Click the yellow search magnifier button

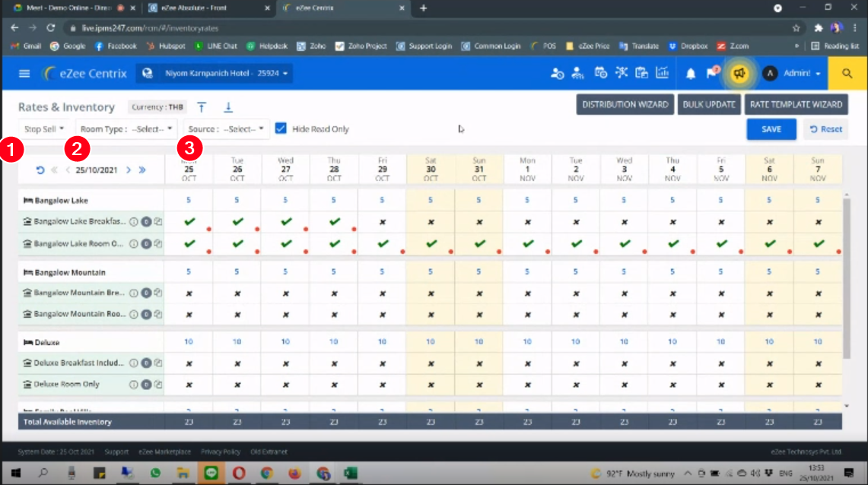pos(847,74)
